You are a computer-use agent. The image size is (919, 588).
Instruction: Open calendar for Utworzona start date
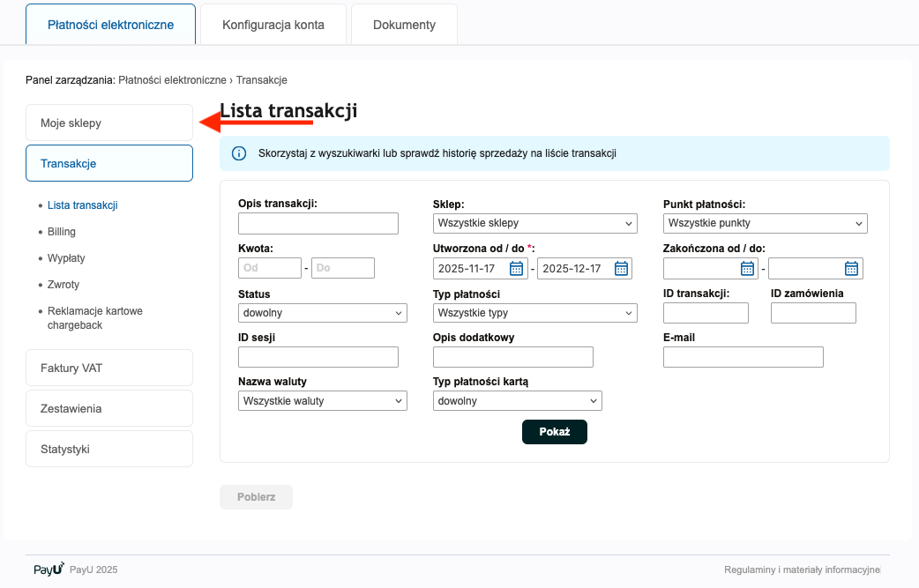point(517,269)
